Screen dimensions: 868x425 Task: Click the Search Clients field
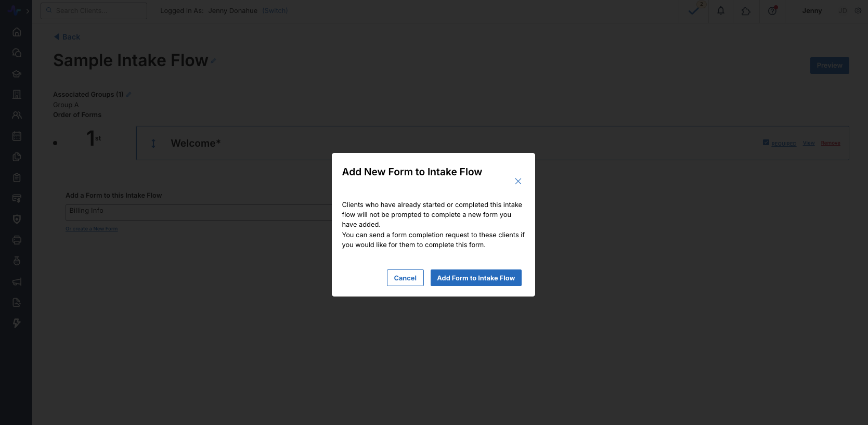94,11
